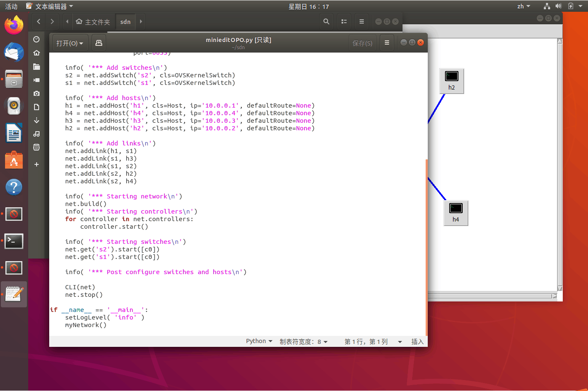Click text editor vertical scrollbar
Image resolution: width=588 pixels, height=391 pixels.
point(426,248)
